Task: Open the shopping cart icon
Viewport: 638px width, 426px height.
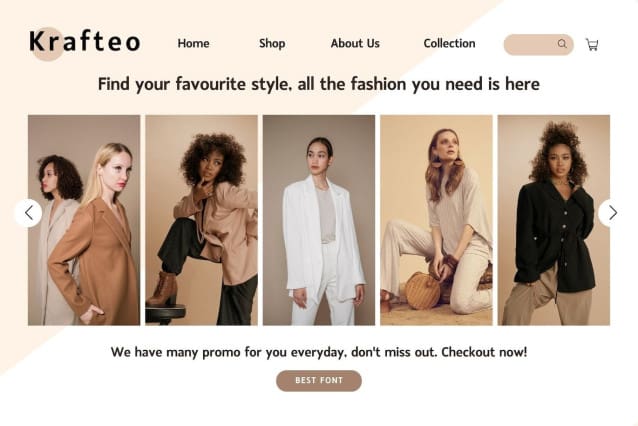Action: pos(592,44)
